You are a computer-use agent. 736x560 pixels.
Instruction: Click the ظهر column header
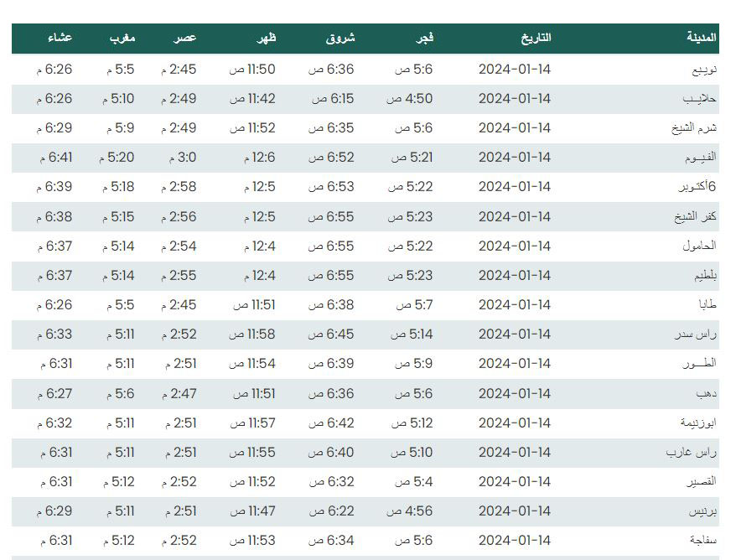coord(266,38)
